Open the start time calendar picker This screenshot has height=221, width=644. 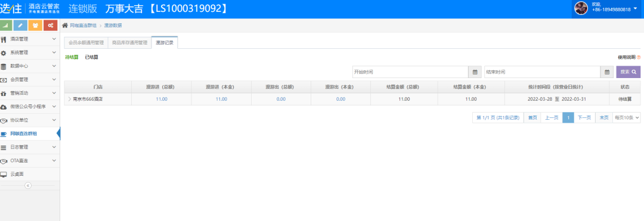click(475, 71)
